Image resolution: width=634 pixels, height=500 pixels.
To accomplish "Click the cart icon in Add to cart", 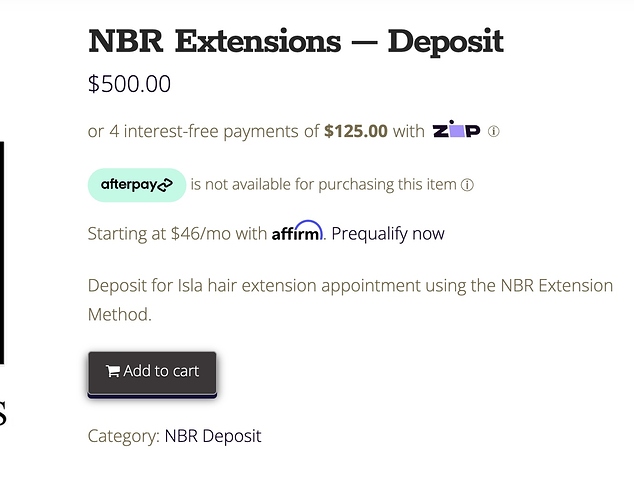I will click(112, 371).
